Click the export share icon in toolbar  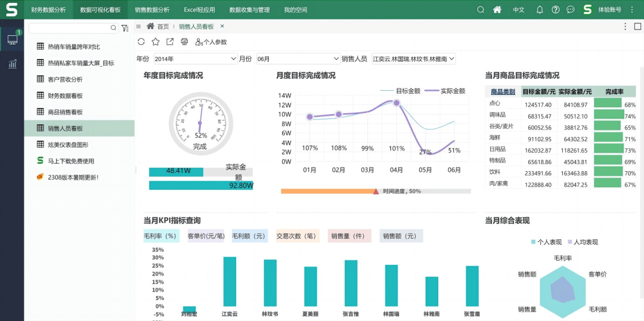[169, 42]
